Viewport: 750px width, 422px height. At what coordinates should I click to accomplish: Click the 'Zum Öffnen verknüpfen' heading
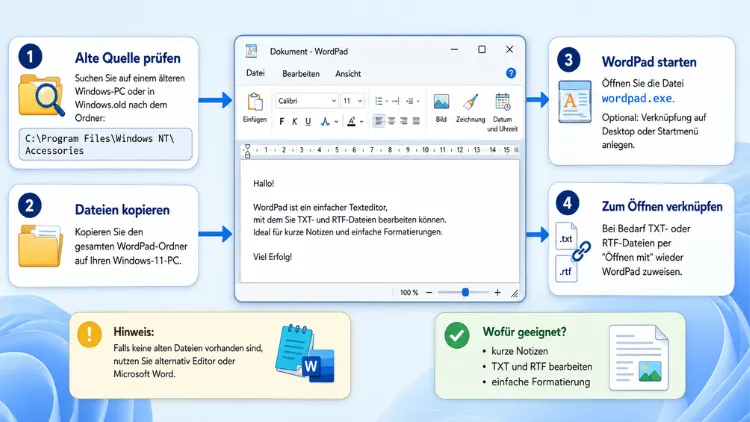click(x=662, y=207)
